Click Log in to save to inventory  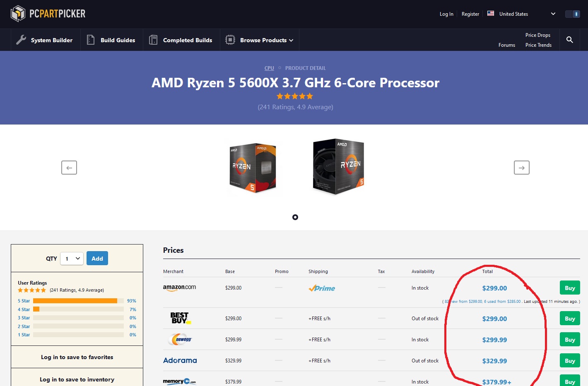point(77,379)
